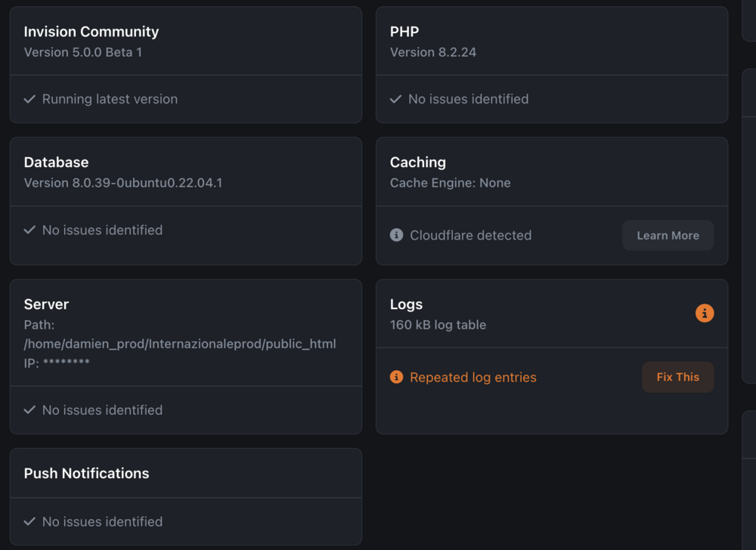Click the PHP card heading

click(404, 31)
